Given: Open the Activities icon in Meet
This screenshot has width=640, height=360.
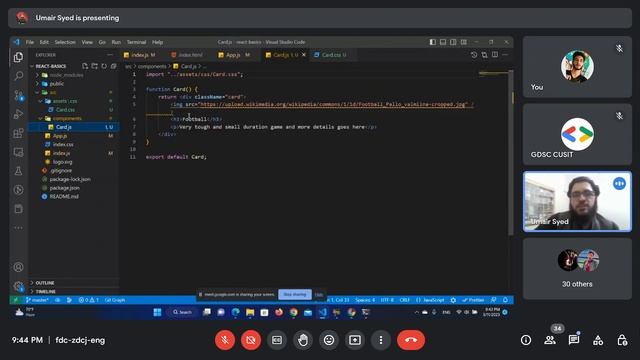Looking at the screenshot, I should (x=598, y=340).
